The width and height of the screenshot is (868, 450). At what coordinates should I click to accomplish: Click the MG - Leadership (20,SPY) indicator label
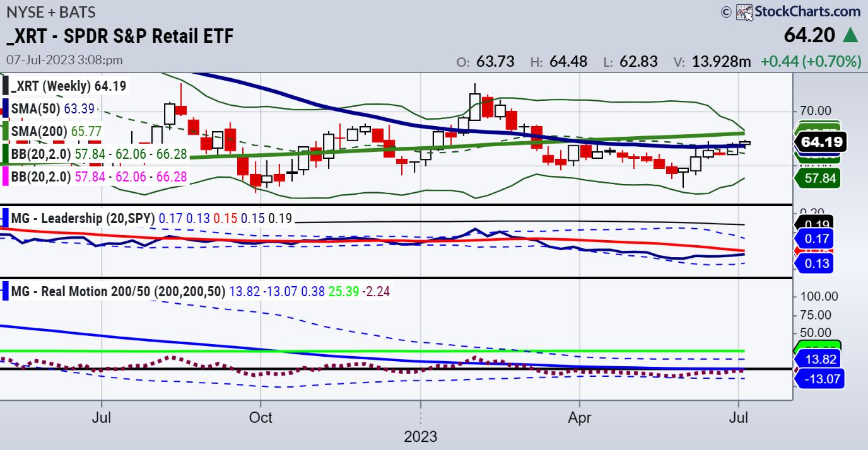pos(83,219)
